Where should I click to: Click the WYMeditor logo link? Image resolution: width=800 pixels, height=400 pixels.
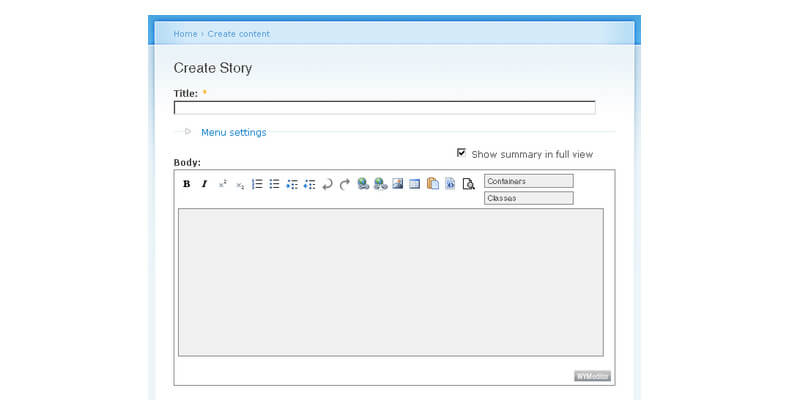[x=592, y=376]
